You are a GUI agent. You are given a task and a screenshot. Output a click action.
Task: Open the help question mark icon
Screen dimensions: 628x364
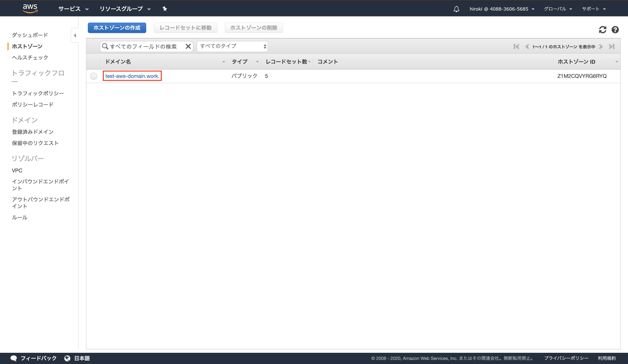tap(615, 30)
